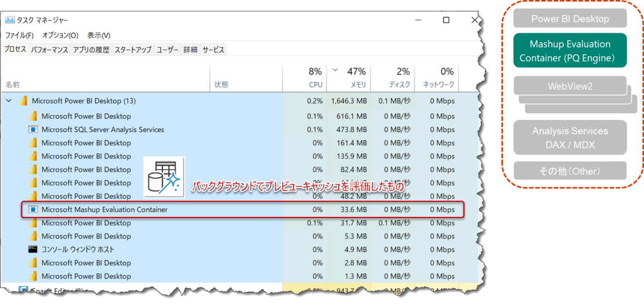Switch to the パフォーマンス tab

[49, 49]
